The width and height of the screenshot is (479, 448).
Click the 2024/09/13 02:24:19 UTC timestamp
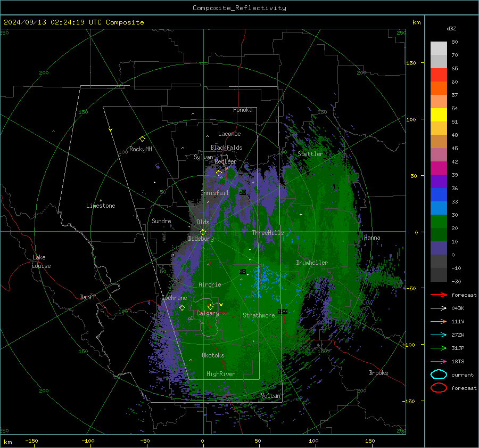click(52, 22)
